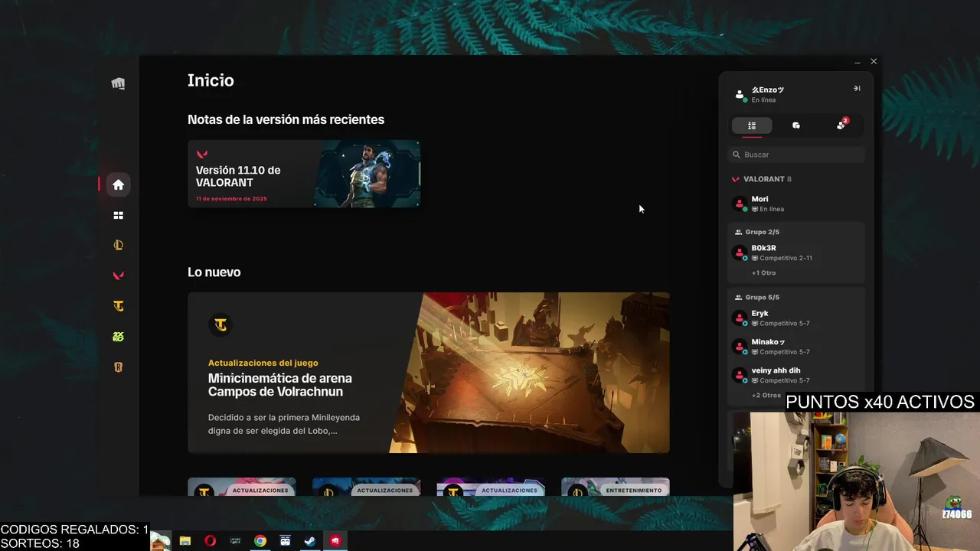
Task: Click File Explorer in the taskbar
Action: (x=185, y=541)
